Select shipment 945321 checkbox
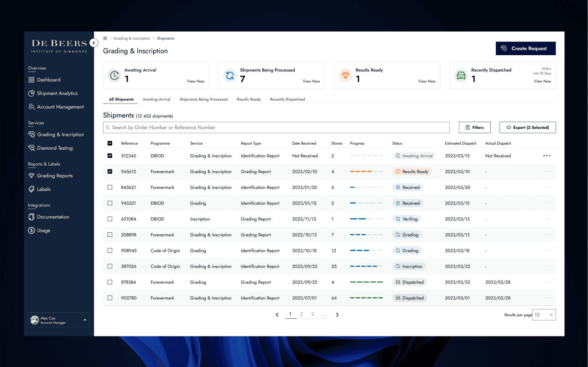Viewport: 588px width, 367px height. [110, 203]
